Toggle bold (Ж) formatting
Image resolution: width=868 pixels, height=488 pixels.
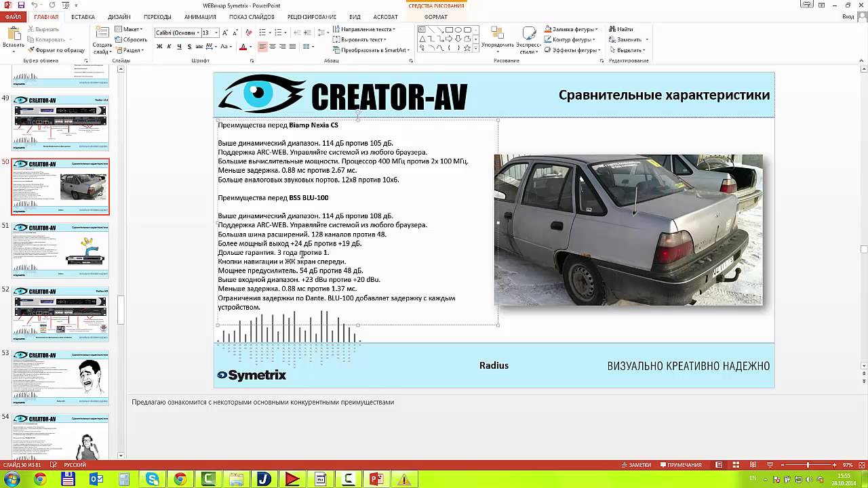(159, 47)
